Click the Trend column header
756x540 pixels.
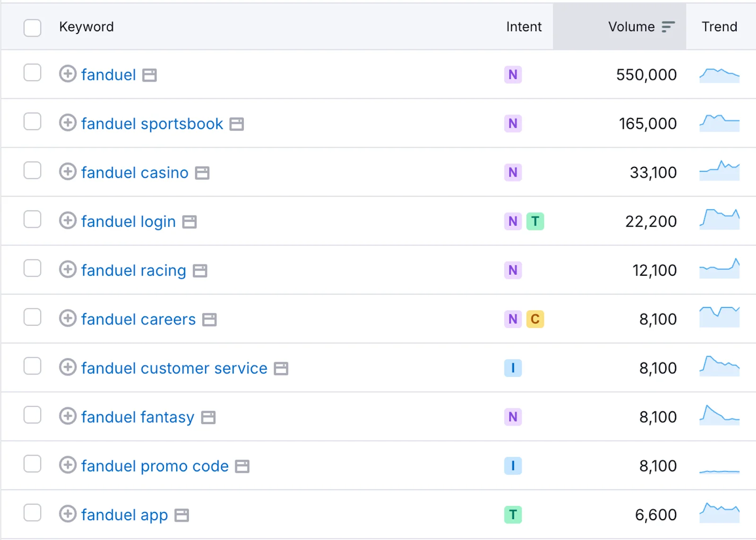(719, 27)
